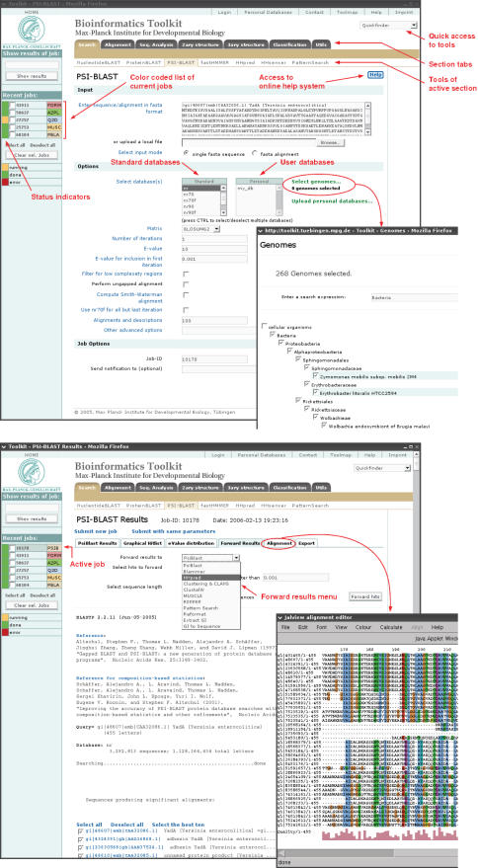The height and width of the screenshot is (868, 478).
Task: Click scrollbar of the Standard databases list
Action: 224,200
